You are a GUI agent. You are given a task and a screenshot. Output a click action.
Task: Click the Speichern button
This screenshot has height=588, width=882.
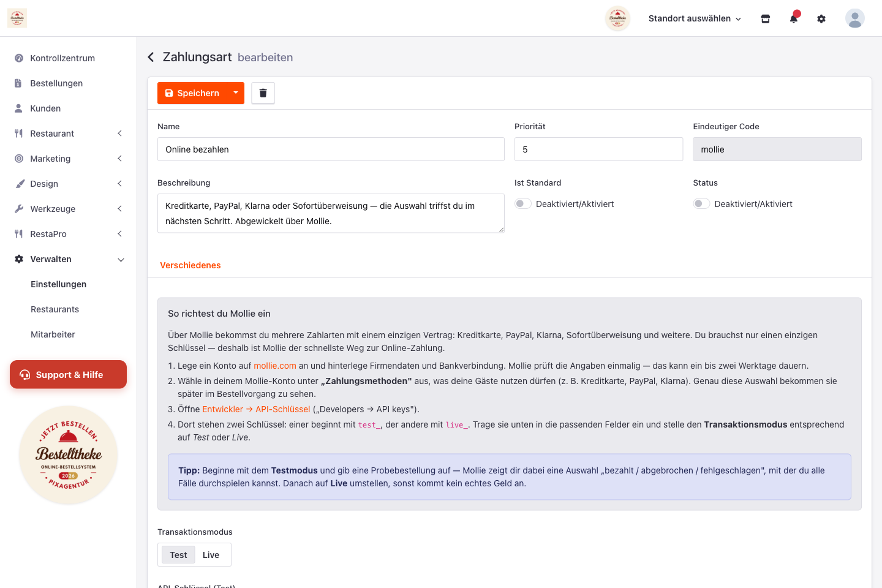coord(192,93)
